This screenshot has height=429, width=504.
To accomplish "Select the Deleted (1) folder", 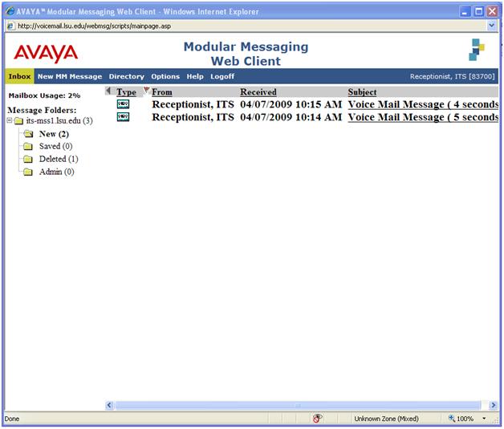I will [59, 160].
